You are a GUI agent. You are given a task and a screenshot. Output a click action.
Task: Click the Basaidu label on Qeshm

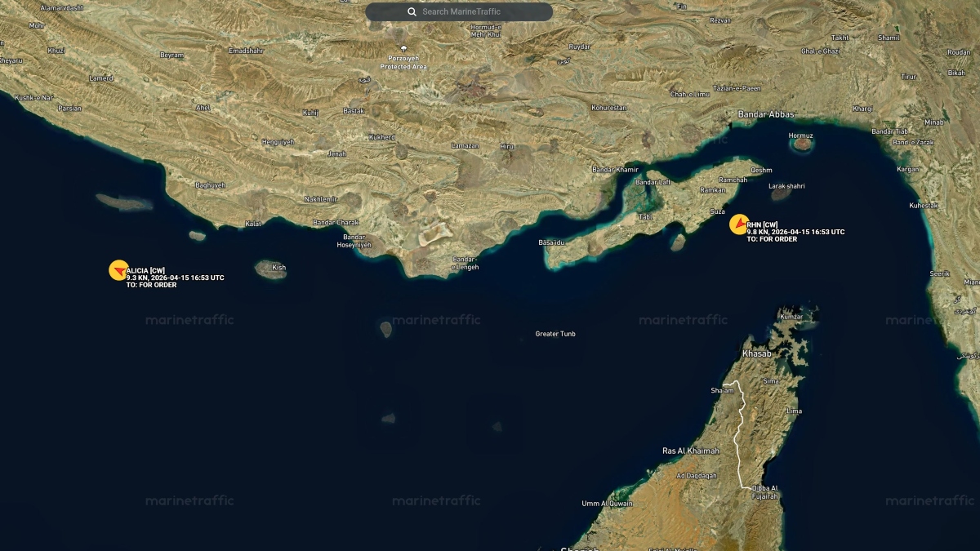point(551,242)
